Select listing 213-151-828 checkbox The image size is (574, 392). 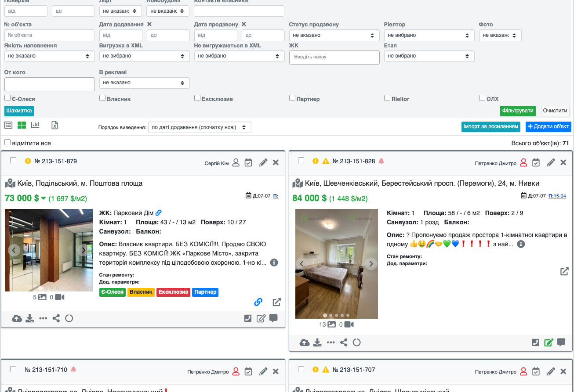[301, 160]
